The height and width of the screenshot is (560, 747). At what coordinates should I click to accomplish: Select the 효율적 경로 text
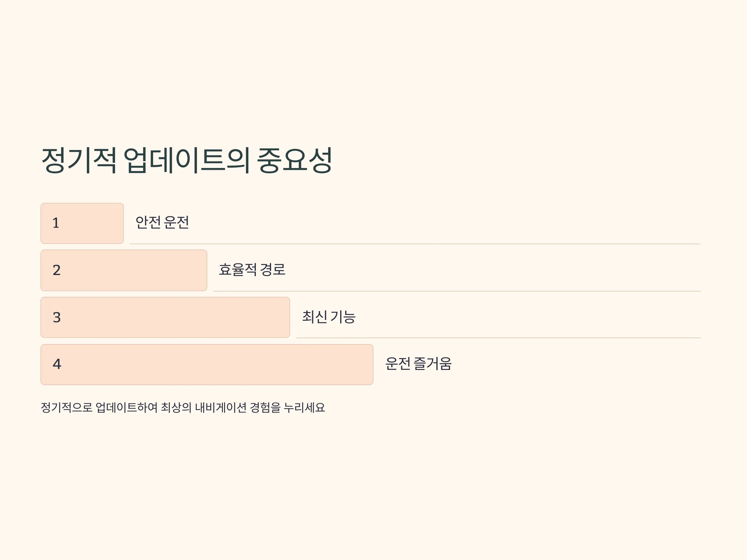coord(252,270)
